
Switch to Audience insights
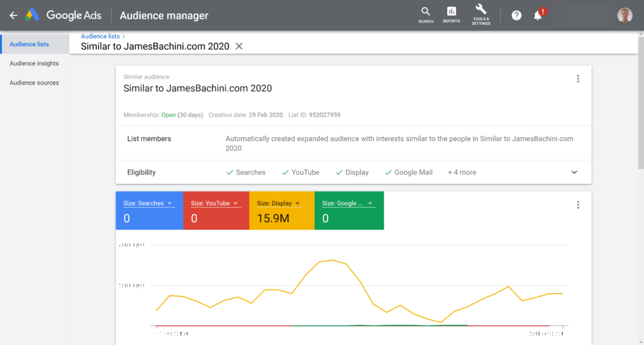pyautogui.click(x=34, y=64)
